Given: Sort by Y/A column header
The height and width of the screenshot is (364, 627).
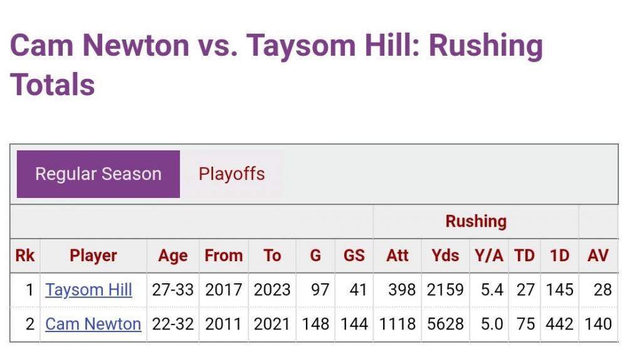Looking at the screenshot, I should tap(489, 256).
